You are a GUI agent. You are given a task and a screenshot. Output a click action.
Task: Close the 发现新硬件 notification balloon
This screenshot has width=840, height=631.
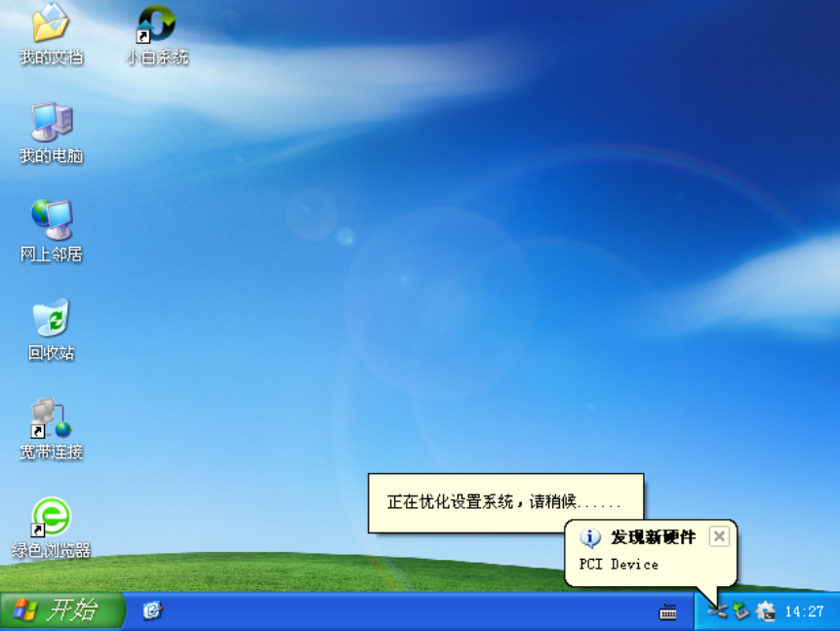pyautogui.click(x=719, y=534)
